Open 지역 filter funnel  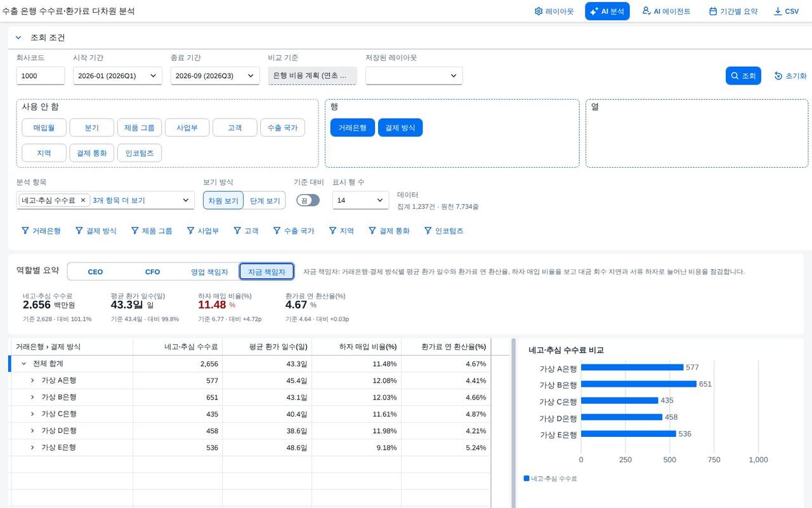point(341,231)
